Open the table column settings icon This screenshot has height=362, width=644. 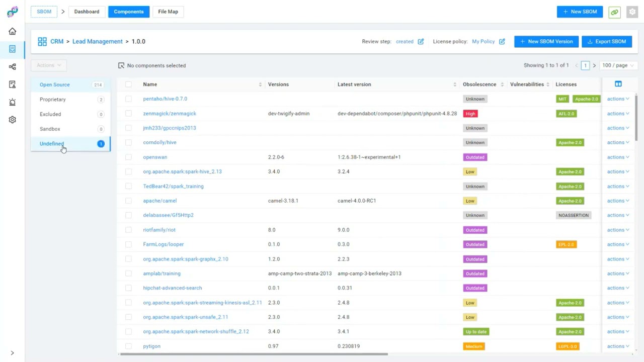click(x=618, y=84)
